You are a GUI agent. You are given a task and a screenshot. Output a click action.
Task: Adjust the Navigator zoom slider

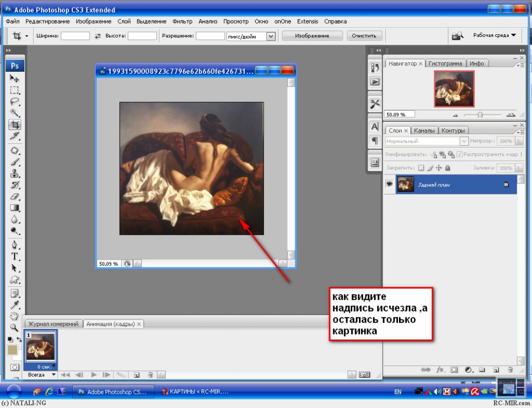pyautogui.click(x=480, y=115)
